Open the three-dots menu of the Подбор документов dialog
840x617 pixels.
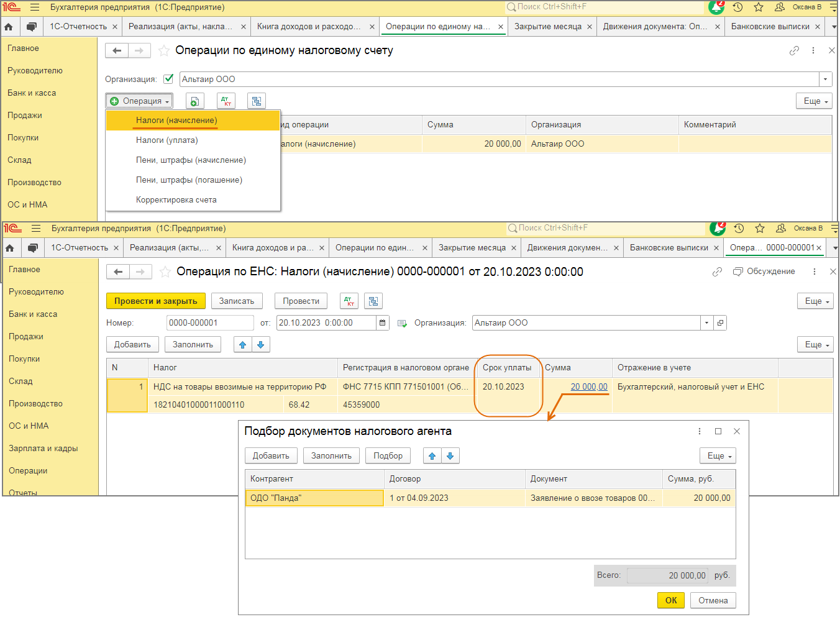tap(700, 431)
